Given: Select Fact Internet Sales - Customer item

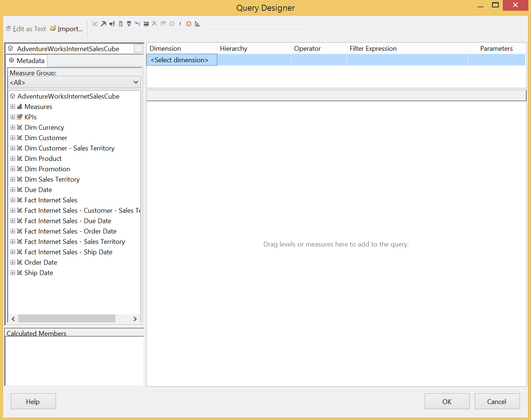Looking at the screenshot, I should tap(82, 211).
